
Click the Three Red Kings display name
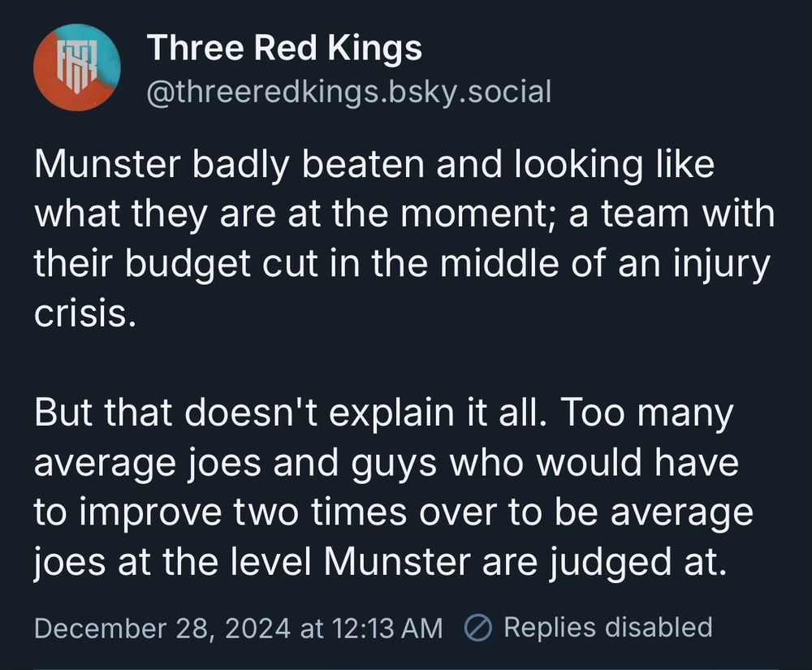point(284,50)
